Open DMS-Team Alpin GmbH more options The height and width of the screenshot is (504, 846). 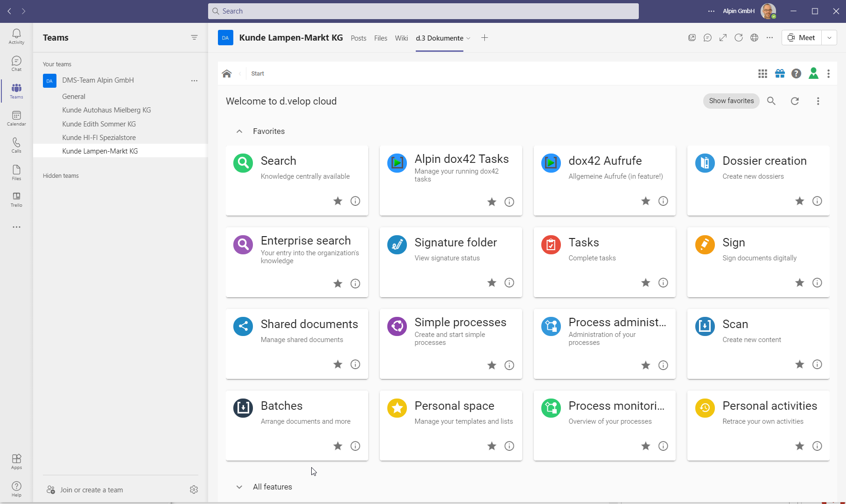[x=194, y=80]
